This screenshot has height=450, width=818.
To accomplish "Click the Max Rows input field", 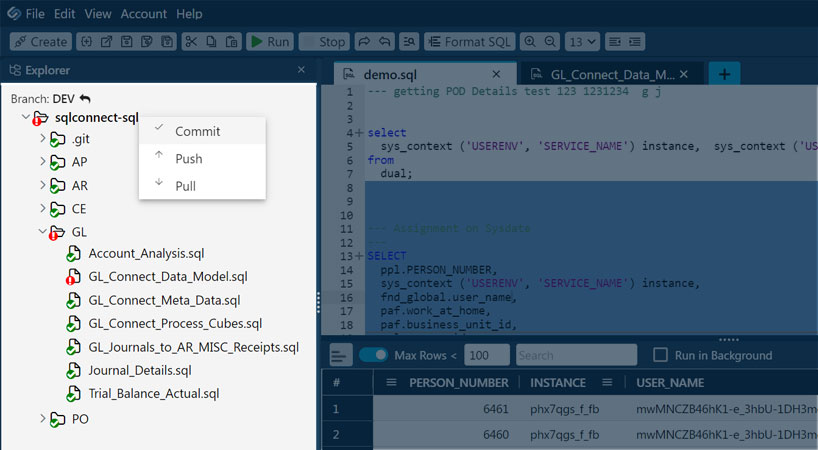I will pyautogui.click(x=487, y=355).
